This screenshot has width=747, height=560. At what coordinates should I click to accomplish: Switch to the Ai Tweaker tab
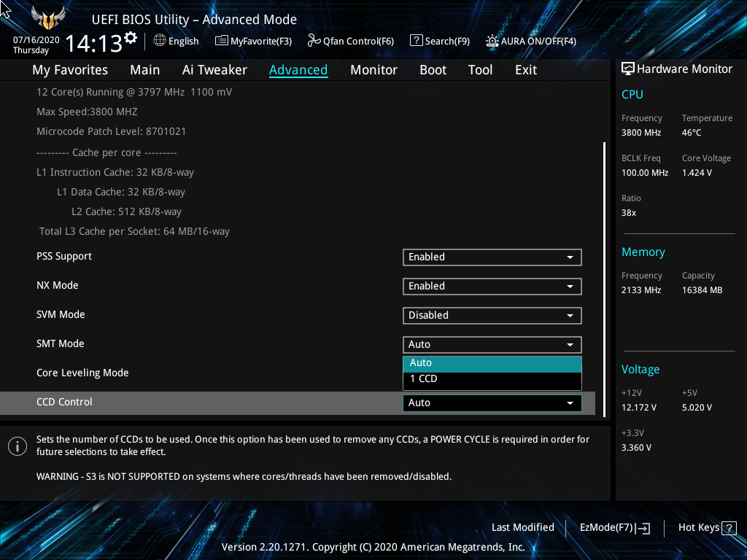214,70
